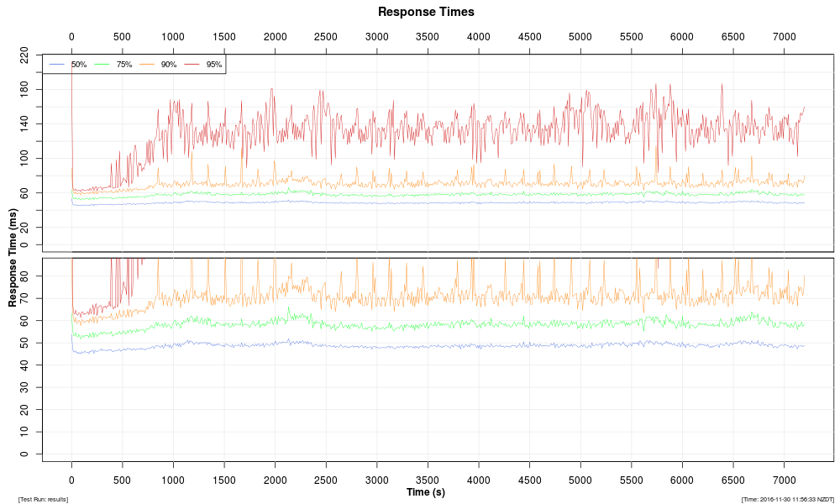The image size is (840, 504).
Task: Click the Time (s) x-axis label
Action: coord(426,491)
